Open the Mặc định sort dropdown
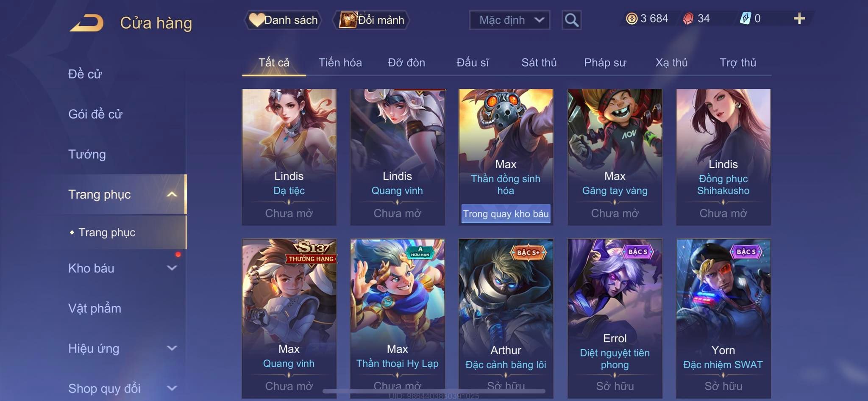 point(509,20)
